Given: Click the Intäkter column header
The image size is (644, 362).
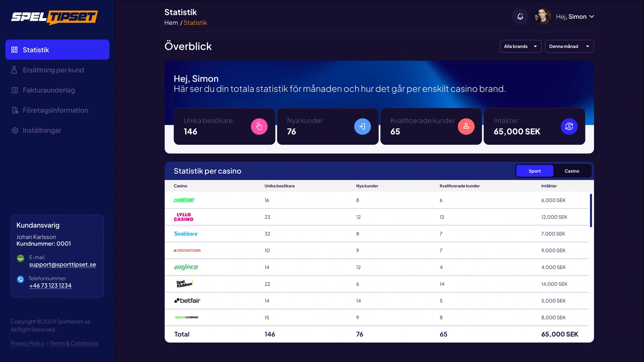Looking at the screenshot, I should [x=549, y=186].
